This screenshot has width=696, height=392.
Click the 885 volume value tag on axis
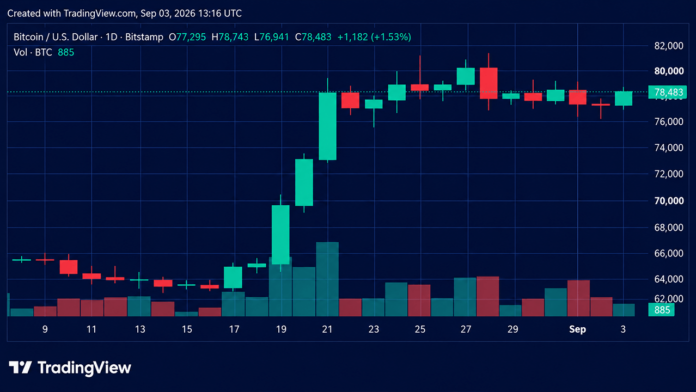click(661, 310)
